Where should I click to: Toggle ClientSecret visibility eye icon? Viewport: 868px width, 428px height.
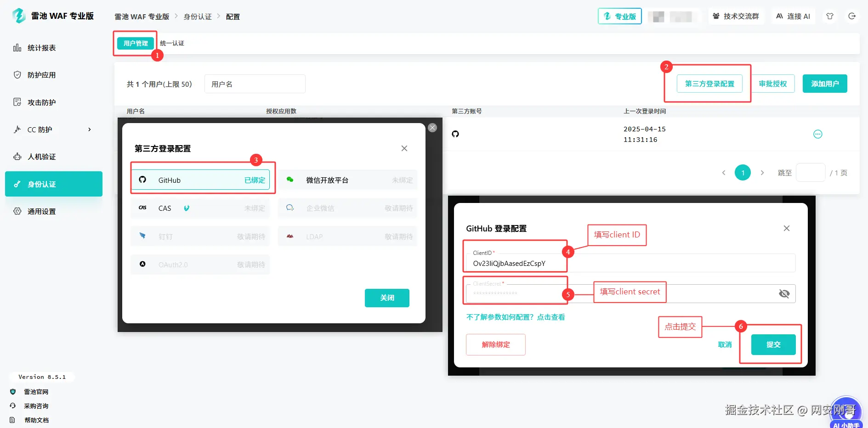[784, 294]
